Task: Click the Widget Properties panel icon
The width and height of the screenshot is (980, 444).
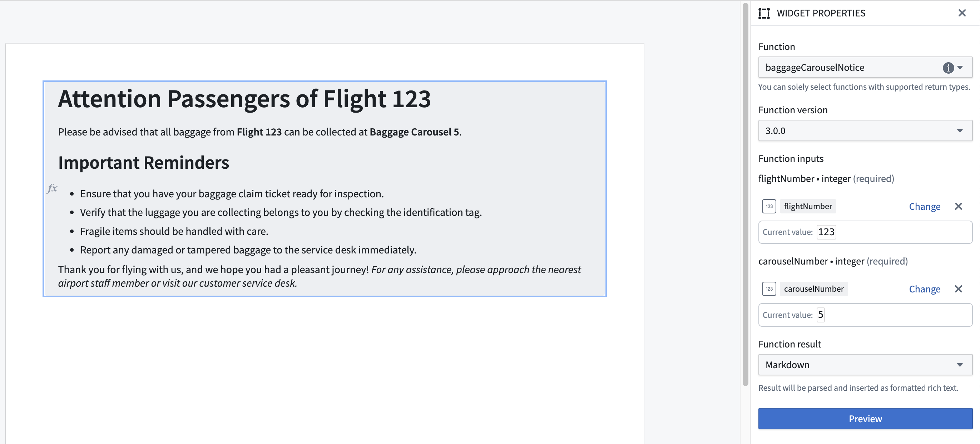Action: [x=764, y=13]
